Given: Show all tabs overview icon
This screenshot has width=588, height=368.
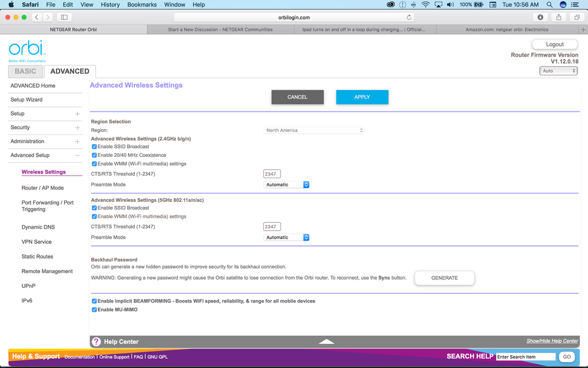Looking at the screenshot, I should tap(577, 17).
